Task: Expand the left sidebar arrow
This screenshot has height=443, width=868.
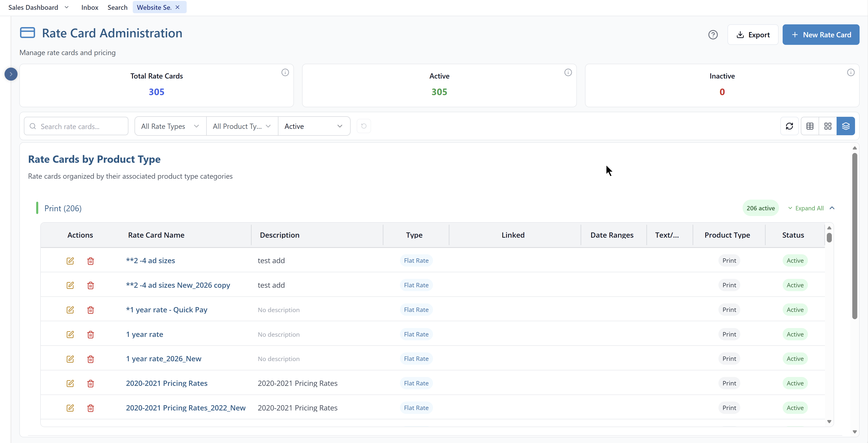Action: coord(11,74)
